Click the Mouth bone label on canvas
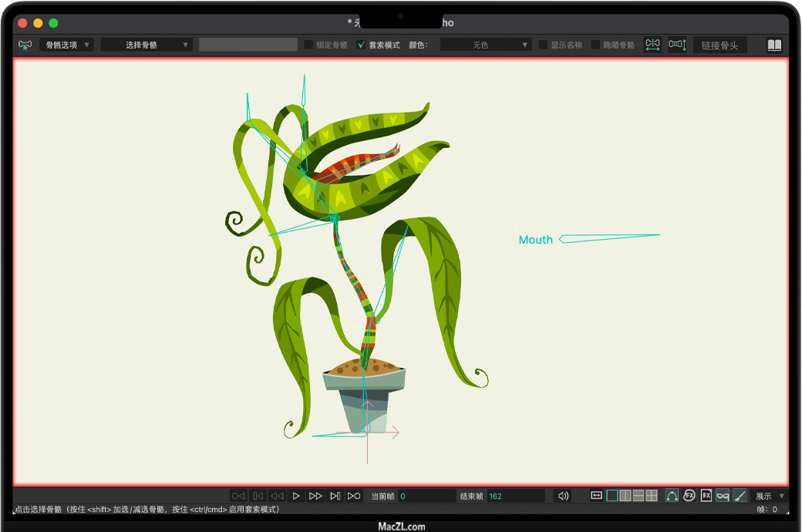Screen dimensions: 802x532 [x=535, y=240]
